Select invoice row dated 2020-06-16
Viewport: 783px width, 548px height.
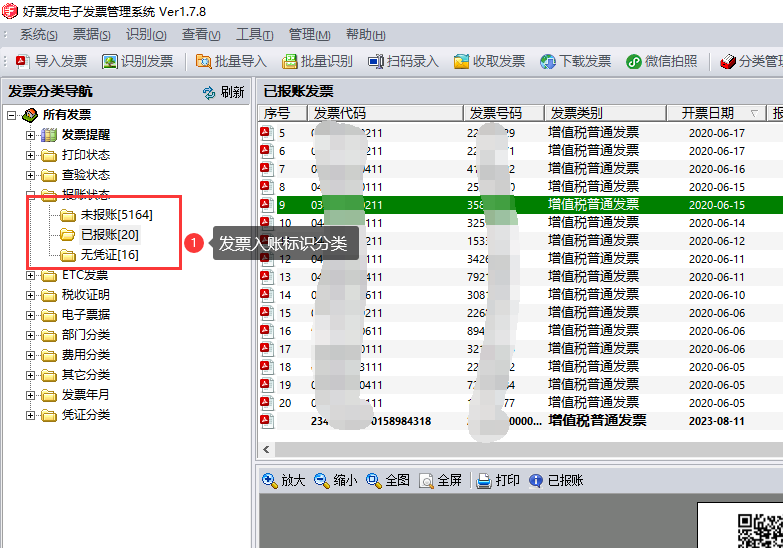(521, 169)
